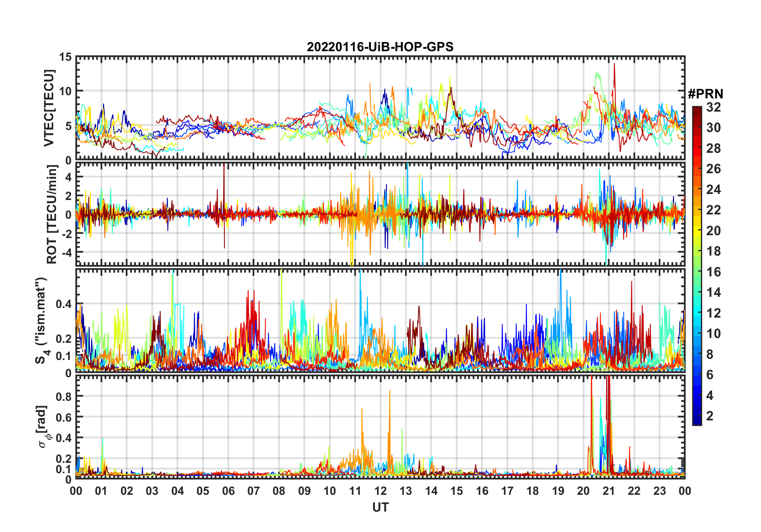Click ROT axis tick label -4

(66, 253)
